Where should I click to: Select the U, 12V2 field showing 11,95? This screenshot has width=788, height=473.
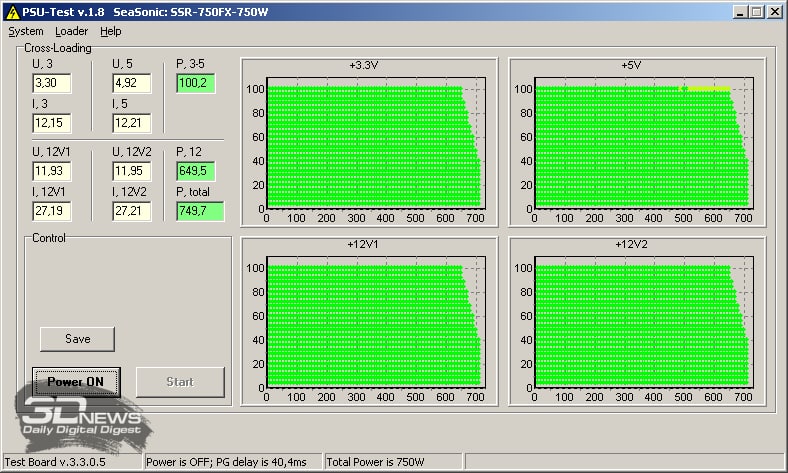(x=132, y=171)
